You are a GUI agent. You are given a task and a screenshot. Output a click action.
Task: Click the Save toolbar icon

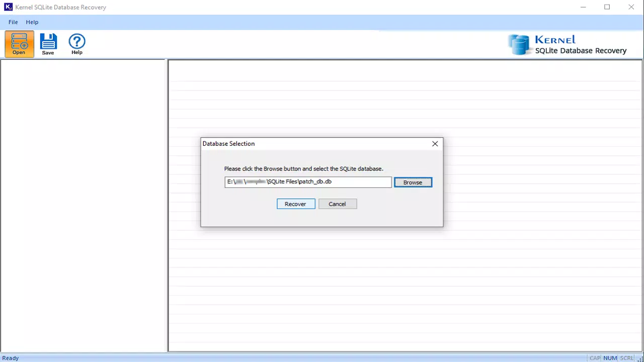pyautogui.click(x=48, y=44)
